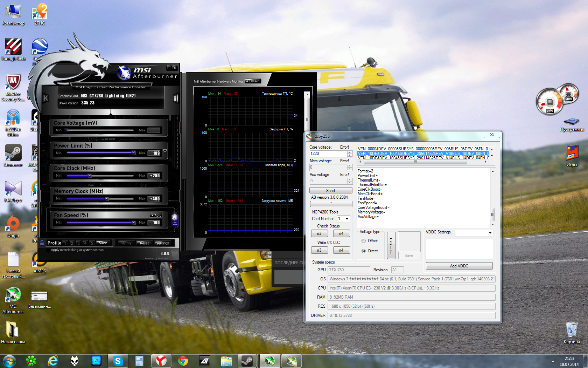The height and width of the screenshot is (368, 588).
Task: Open the Игры desktop icon
Action: point(572,156)
